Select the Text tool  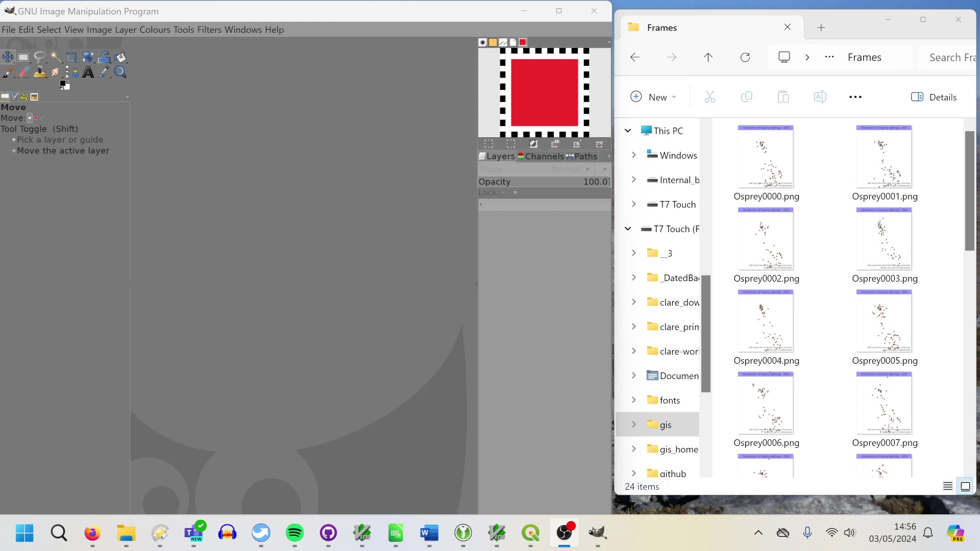coord(88,72)
